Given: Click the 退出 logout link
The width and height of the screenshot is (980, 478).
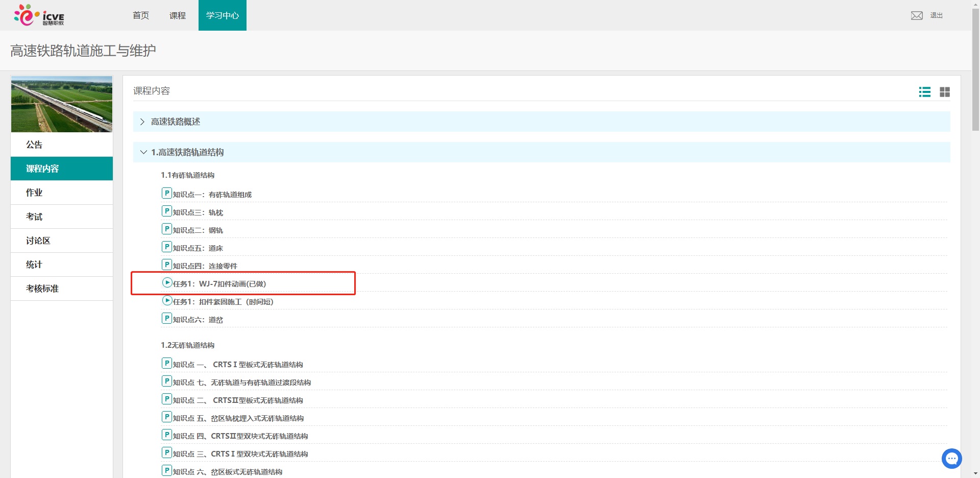Looking at the screenshot, I should [936, 15].
